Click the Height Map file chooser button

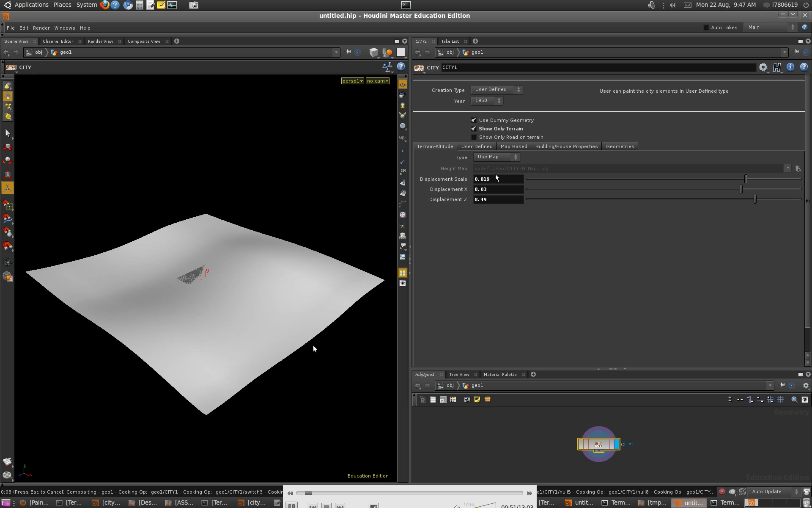pos(798,168)
